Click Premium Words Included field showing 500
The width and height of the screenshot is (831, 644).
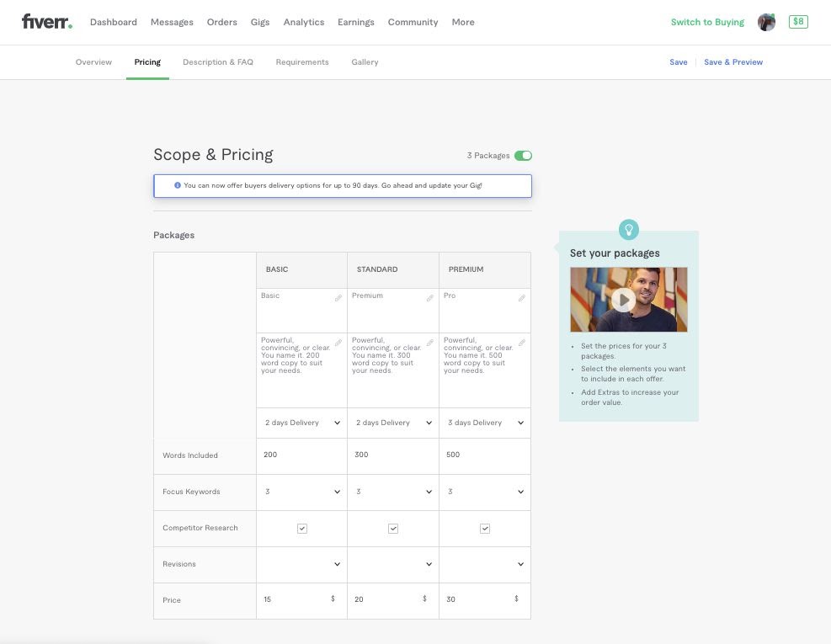point(485,456)
